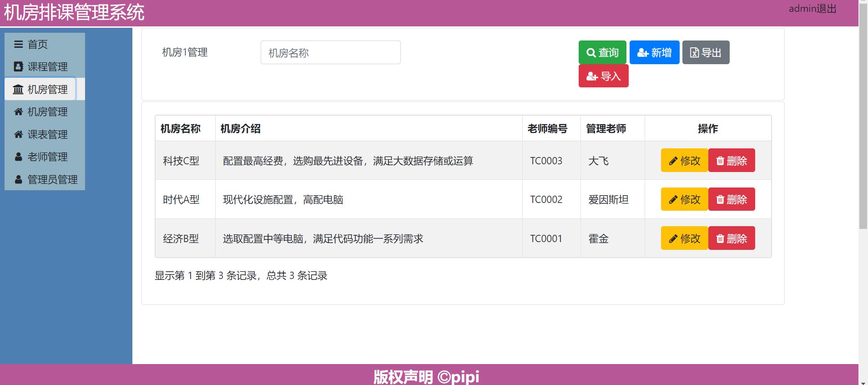Click 删除 for 时代A型 row
The width and height of the screenshot is (868, 385).
click(732, 199)
